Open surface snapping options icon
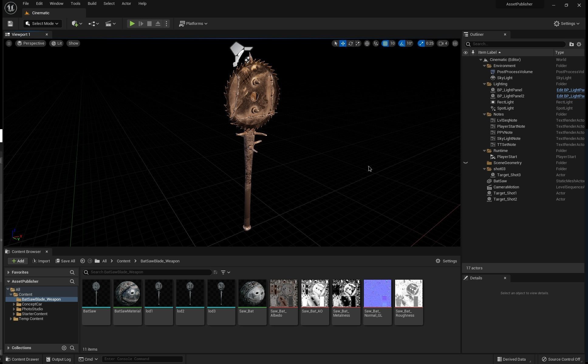The image size is (588, 364). pyautogui.click(x=376, y=43)
